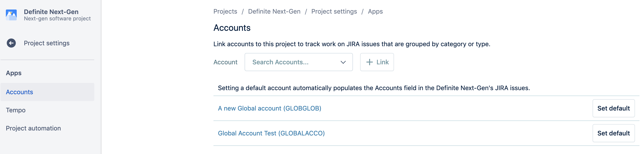The height and width of the screenshot is (154, 644).
Task: Open the Tempo sidebar item
Action: 16,110
